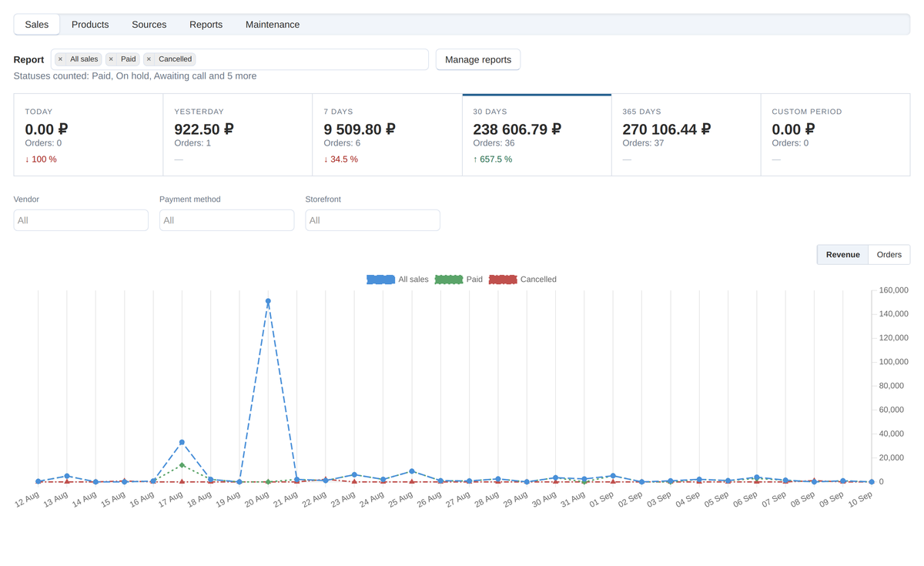Viewport: 924px width, 566px height.
Task: Click the 17 Aug All sales data point
Action: (x=182, y=442)
